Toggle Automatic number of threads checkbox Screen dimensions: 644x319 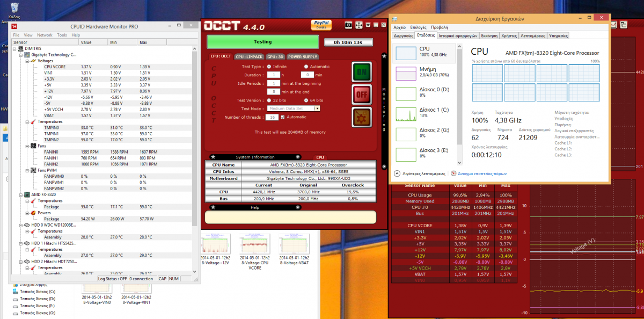pyautogui.click(x=283, y=117)
